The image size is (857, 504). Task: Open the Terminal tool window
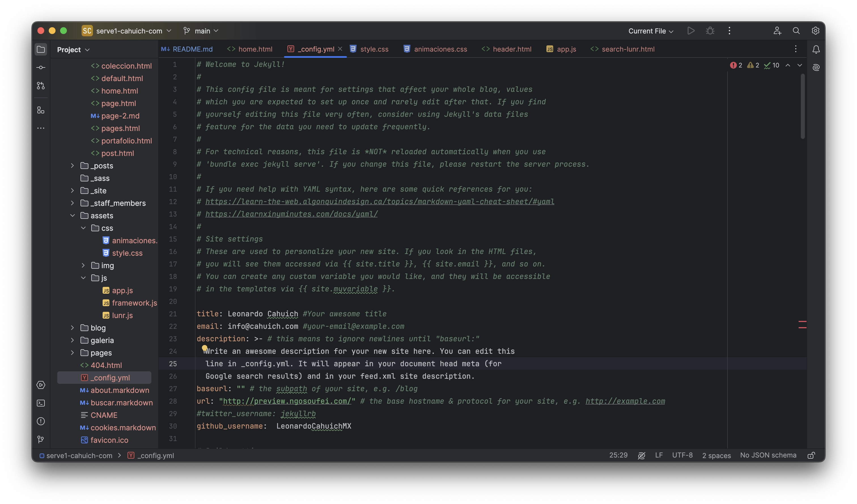pos(41,403)
